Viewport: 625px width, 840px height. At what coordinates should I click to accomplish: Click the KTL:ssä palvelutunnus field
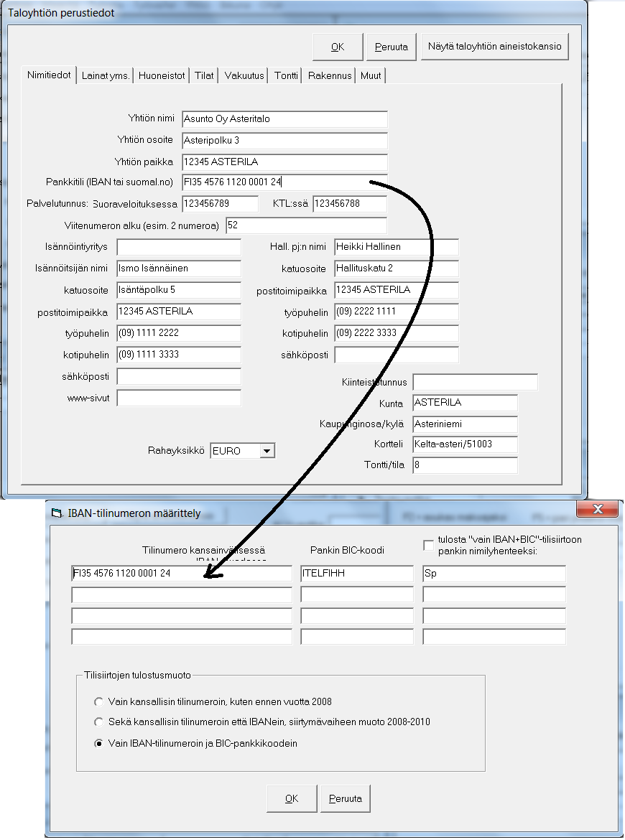click(x=349, y=204)
